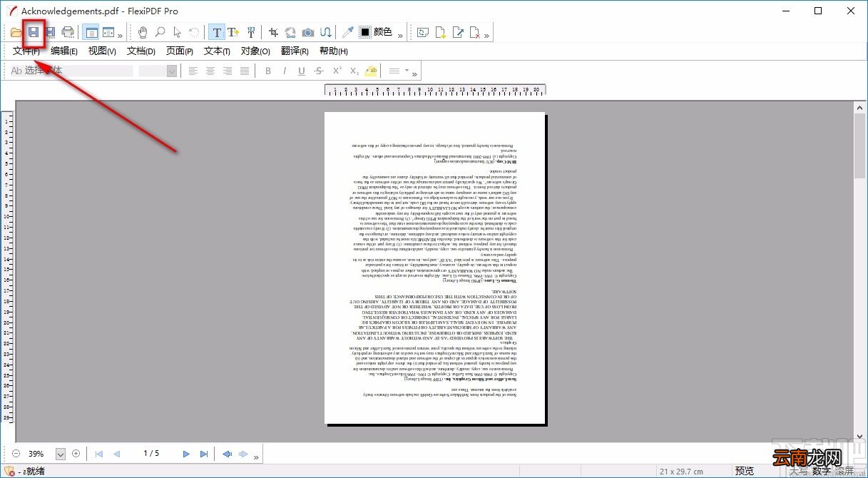This screenshot has height=478, width=868.
Task: Expand the zoom percentage dropdown
Action: click(x=61, y=454)
